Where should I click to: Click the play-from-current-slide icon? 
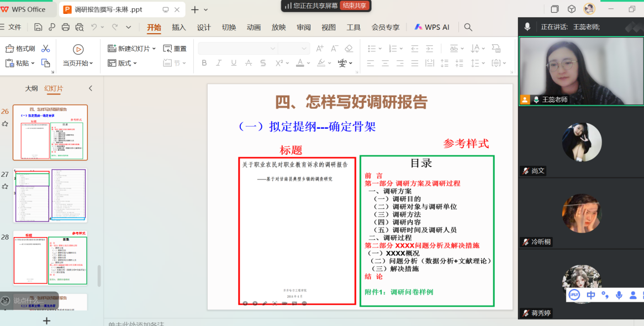(78, 49)
